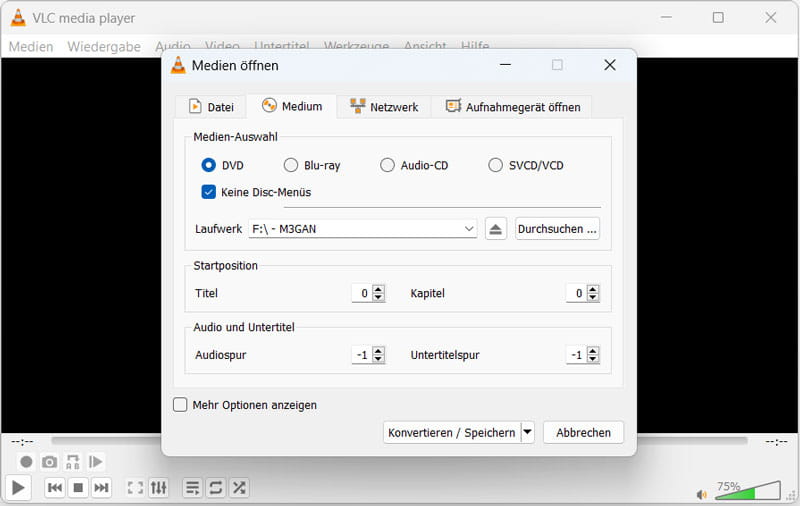Click the Play button in VLC controls

pyautogui.click(x=18, y=488)
